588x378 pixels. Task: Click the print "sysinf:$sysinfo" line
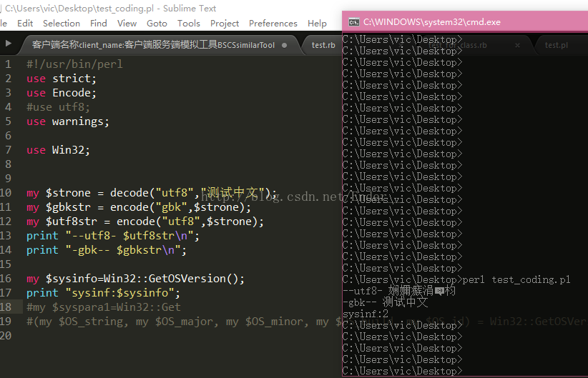(103, 293)
